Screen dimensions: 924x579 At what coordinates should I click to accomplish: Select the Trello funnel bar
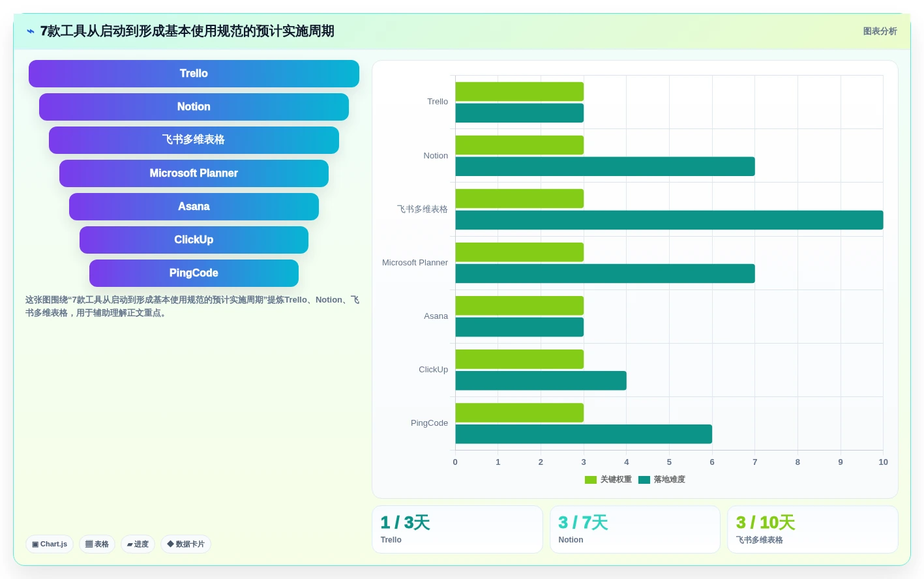tap(194, 74)
